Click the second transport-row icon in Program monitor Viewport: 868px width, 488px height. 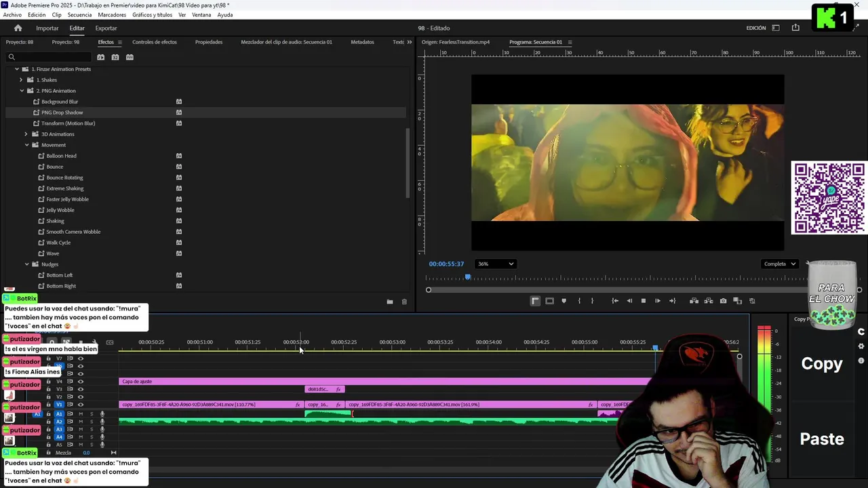(x=549, y=301)
